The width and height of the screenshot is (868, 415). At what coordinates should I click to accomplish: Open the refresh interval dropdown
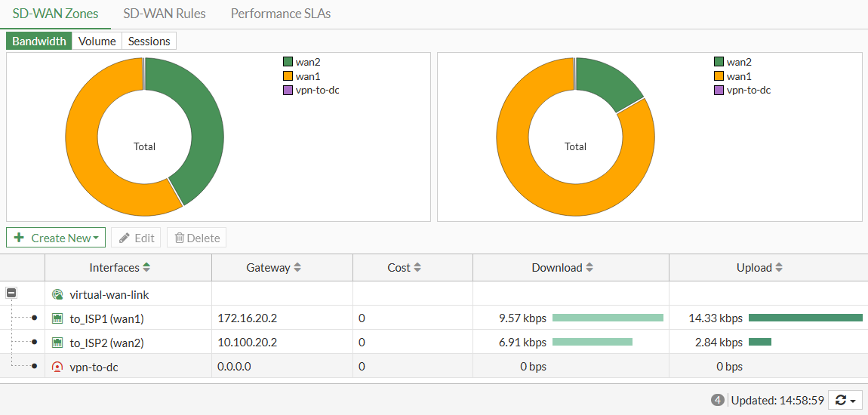click(845, 401)
